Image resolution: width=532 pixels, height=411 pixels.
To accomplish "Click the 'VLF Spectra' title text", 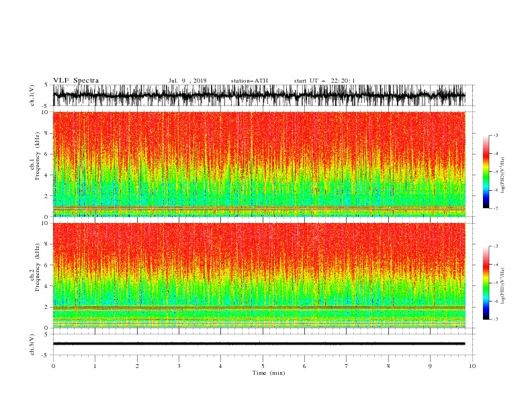I will click(x=76, y=81).
